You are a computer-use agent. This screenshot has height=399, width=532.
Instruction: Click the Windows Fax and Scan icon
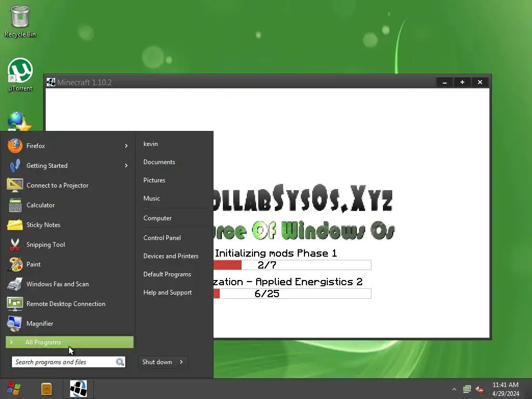(15, 284)
